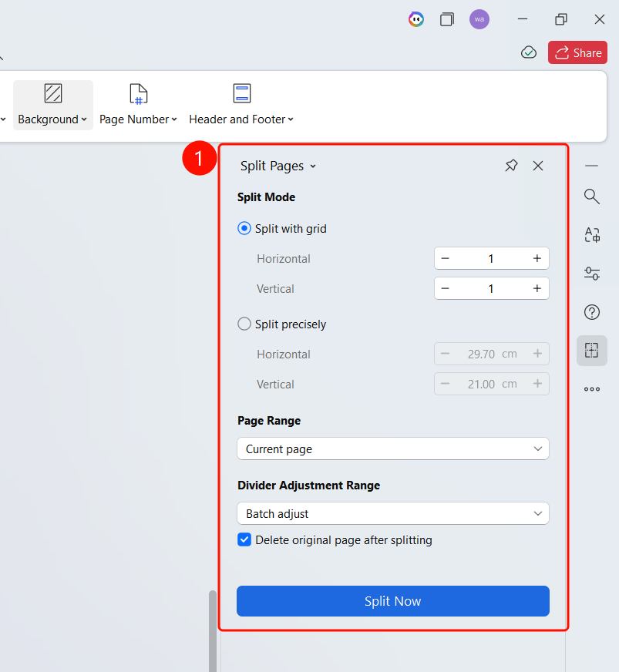Open more options ellipsis in sidebar
This screenshot has height=672, width=619.
click(x=592, y=389)
